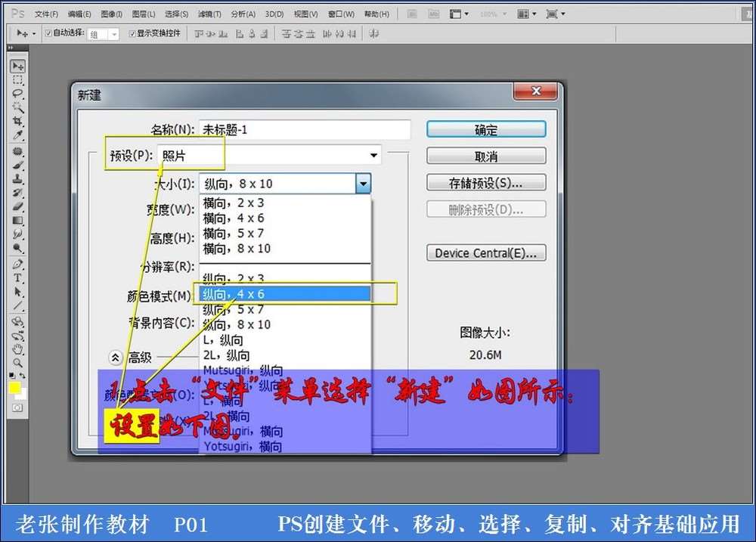Viewport: 756px width, 542px height.
Task: Open the 编辑(E) menu
Action: click(x=79, y=14)
